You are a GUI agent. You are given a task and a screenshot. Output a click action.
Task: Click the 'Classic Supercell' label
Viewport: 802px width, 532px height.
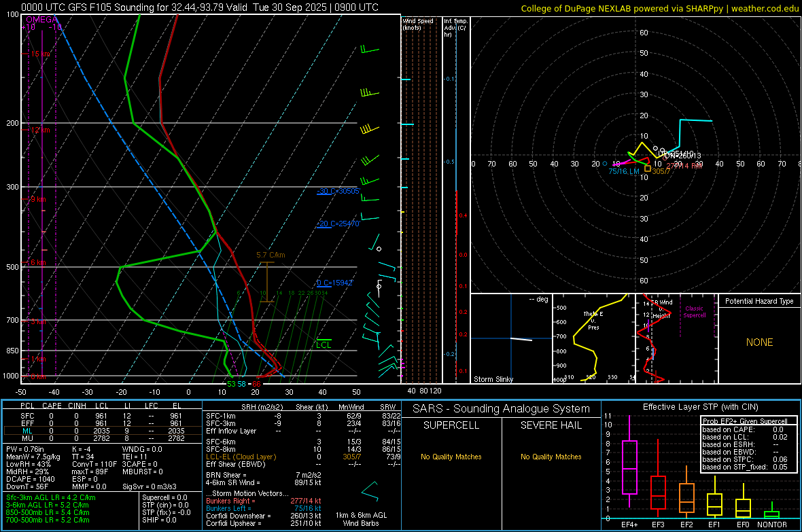(x=694, y=312)
